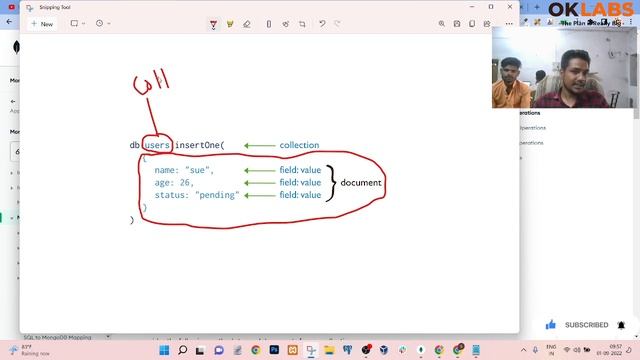Redo the last undone stroke
Screen dimensions: 640x360
[x=337, y=24]
